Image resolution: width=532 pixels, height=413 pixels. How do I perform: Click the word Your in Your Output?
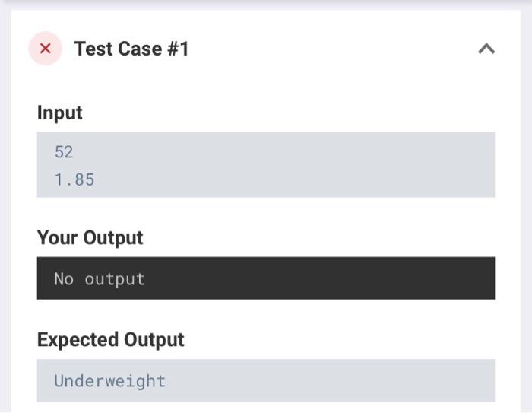point(57,238)
